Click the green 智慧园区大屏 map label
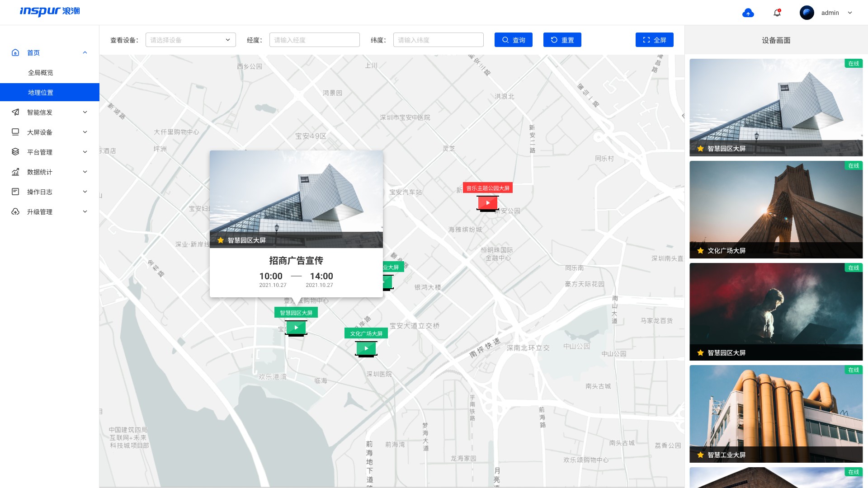 pos(296,313)
